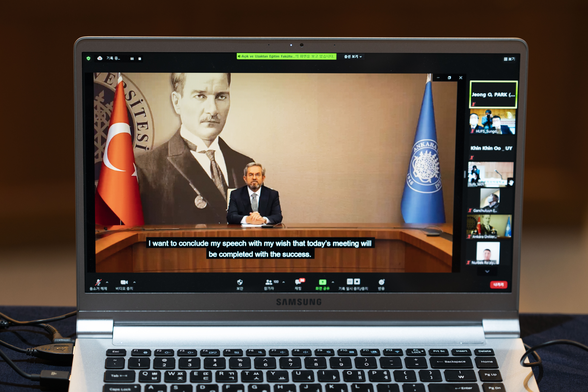
Task: Open the 반응 reactions menu
Action: [x=381, y=284]
